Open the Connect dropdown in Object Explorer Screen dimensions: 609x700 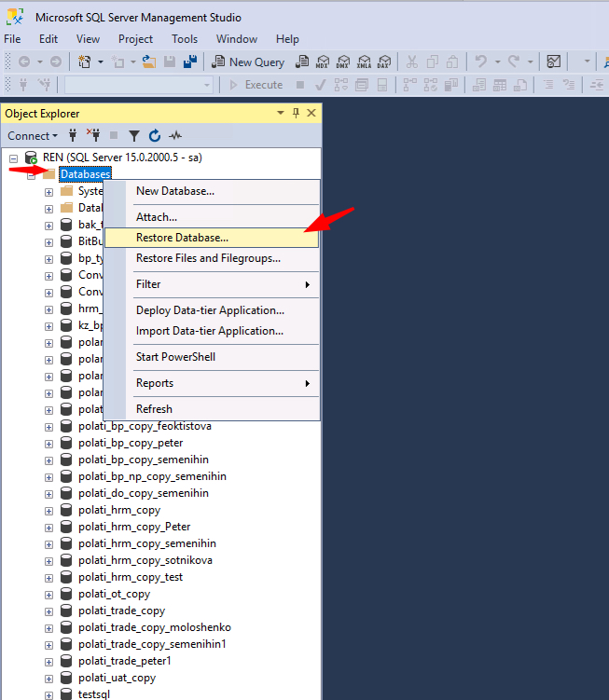pos(33,136)
